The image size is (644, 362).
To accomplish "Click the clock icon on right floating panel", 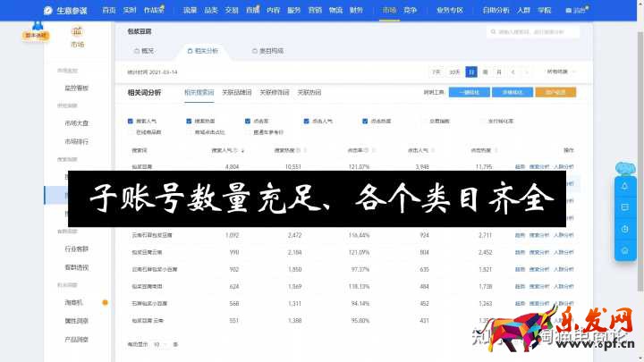I will (625, 229).
